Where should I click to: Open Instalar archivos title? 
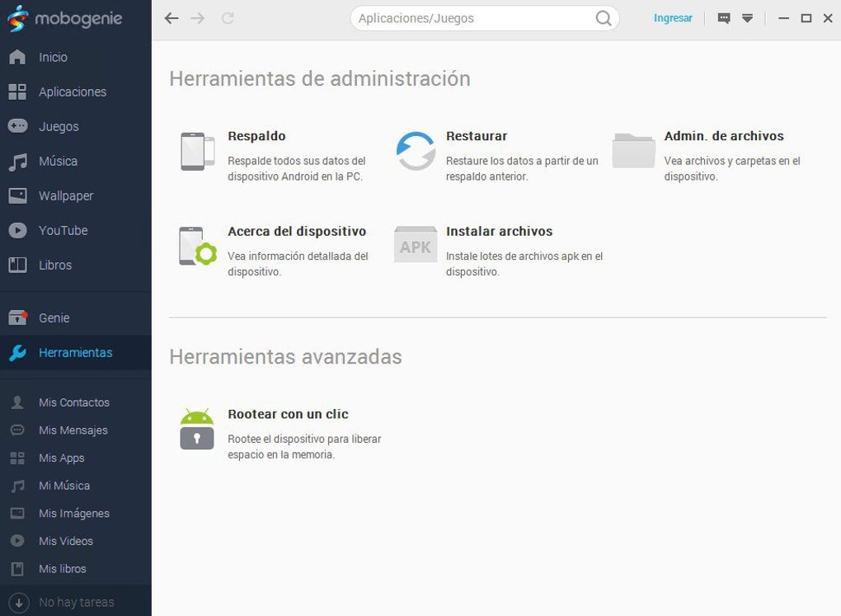pos(500,231)
